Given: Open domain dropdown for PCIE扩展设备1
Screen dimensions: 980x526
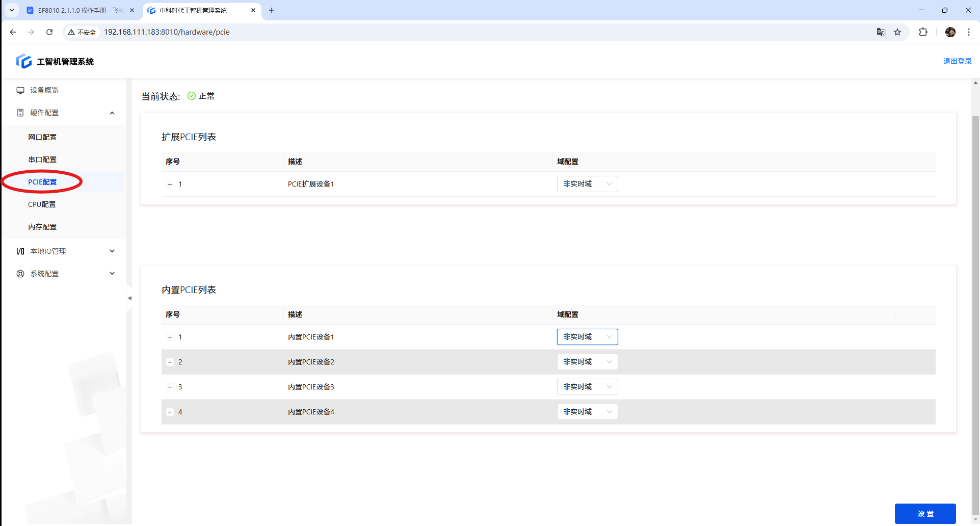Looking at the screenshot, I should click(587, 184).
